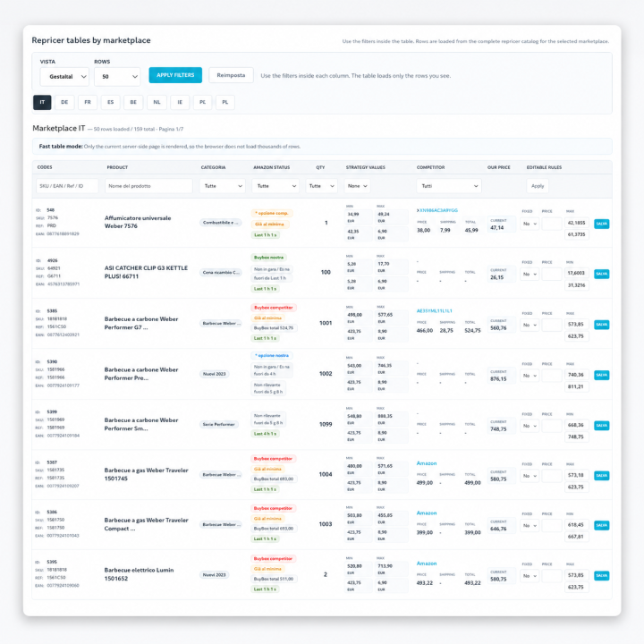Click the Apply Filters button
The height and width of the screenshot is (644, 644).
[x=175, y=75]
